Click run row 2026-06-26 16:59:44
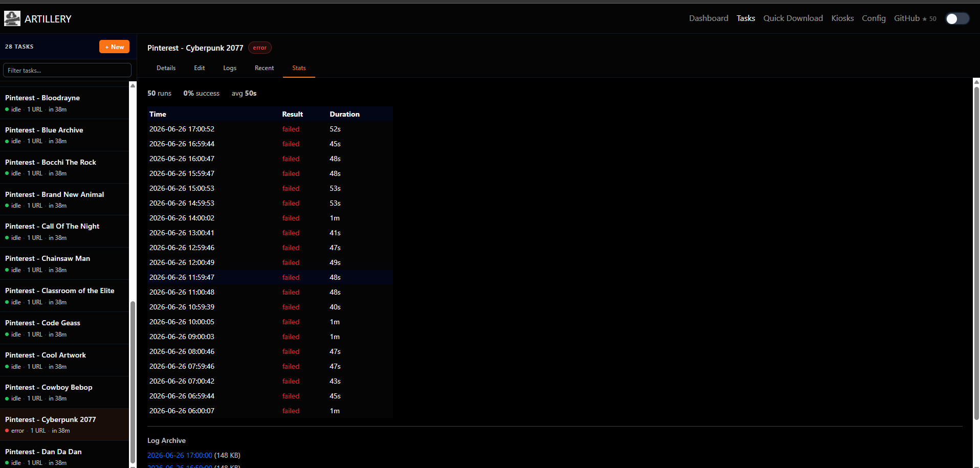This screenshot has height=468, width=980. (x=270, y=144)
